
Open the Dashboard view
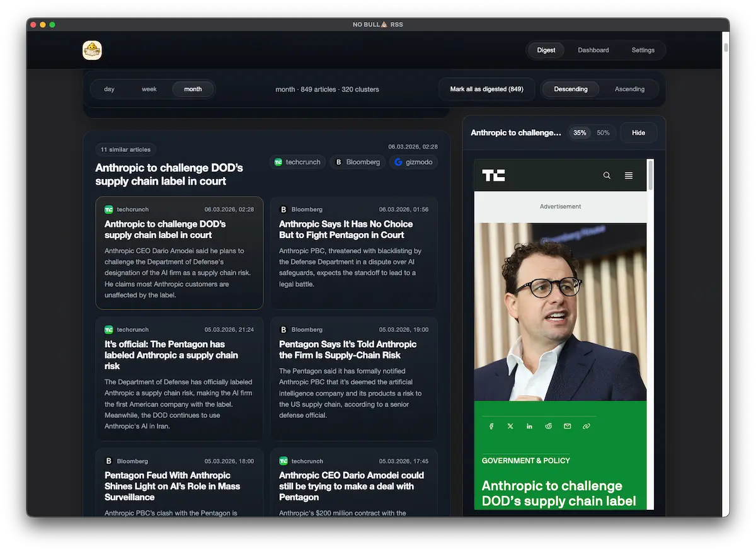coord(593,50)
